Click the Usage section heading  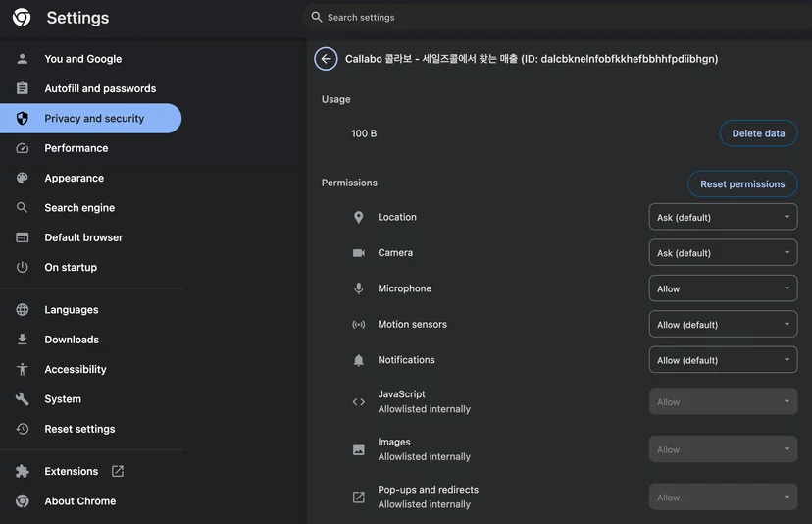(x=335, y=99)
